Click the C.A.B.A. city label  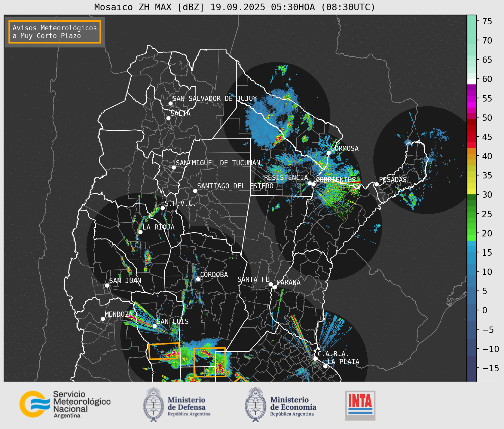(x=333, y=354)
